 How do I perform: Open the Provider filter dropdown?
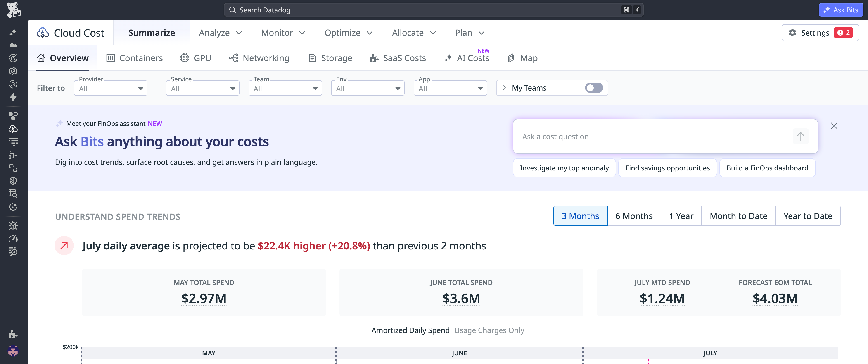pos(111,88)
